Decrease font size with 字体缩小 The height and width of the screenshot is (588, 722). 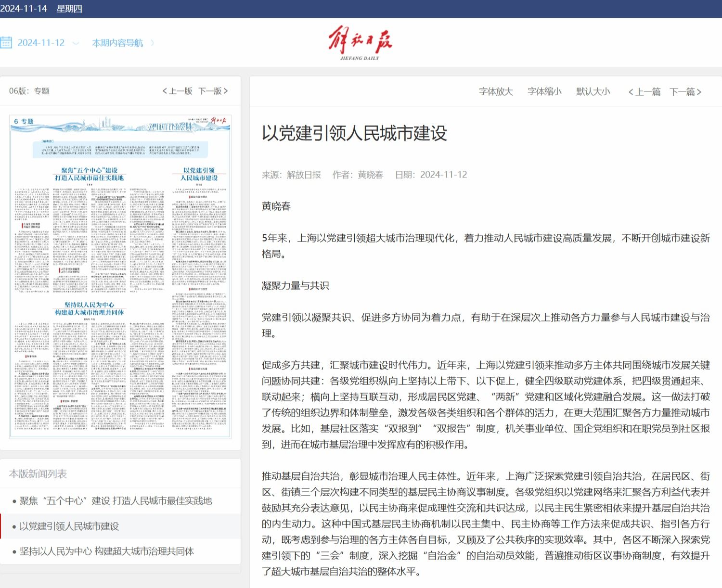pyautogui.click(x=544, y=91)
